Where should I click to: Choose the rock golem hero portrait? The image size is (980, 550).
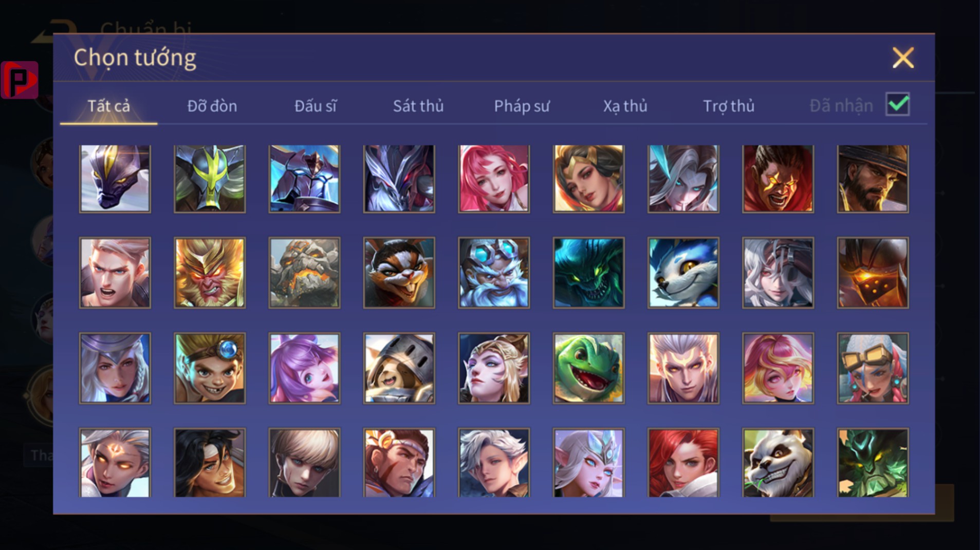304,273
